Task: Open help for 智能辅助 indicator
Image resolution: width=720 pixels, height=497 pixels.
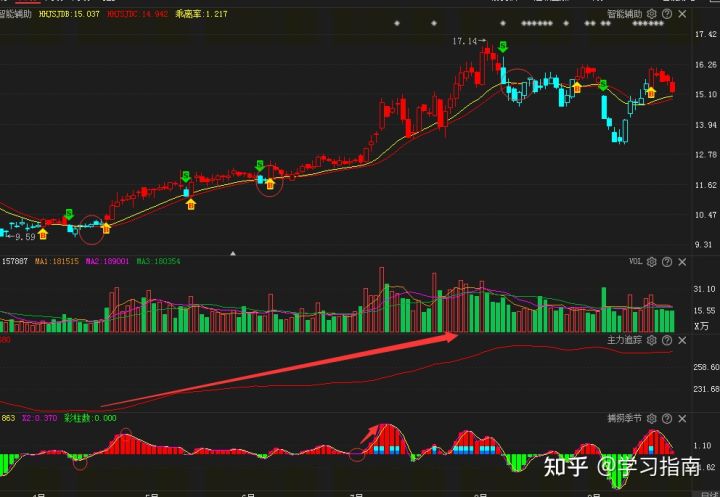Action: (x=667, y=14)
